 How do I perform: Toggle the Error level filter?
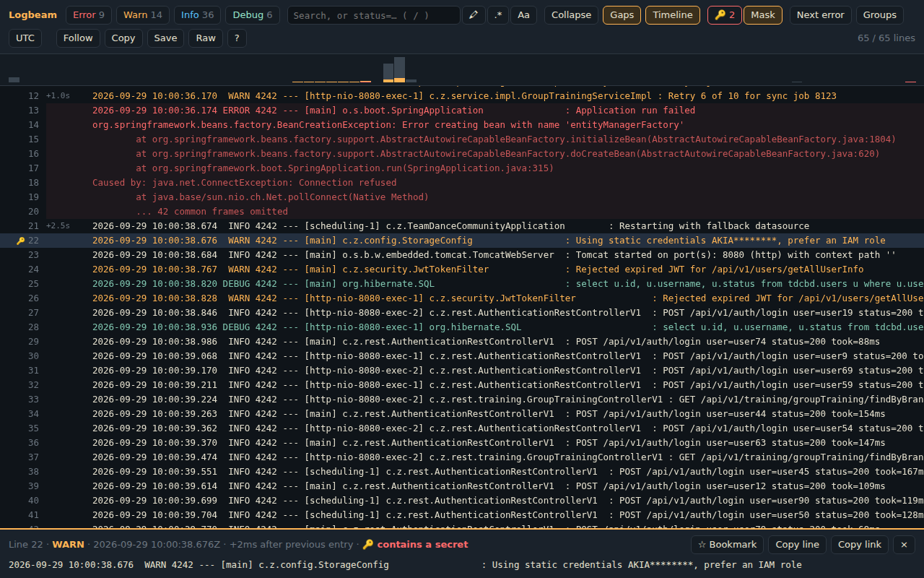pos(89,15)
